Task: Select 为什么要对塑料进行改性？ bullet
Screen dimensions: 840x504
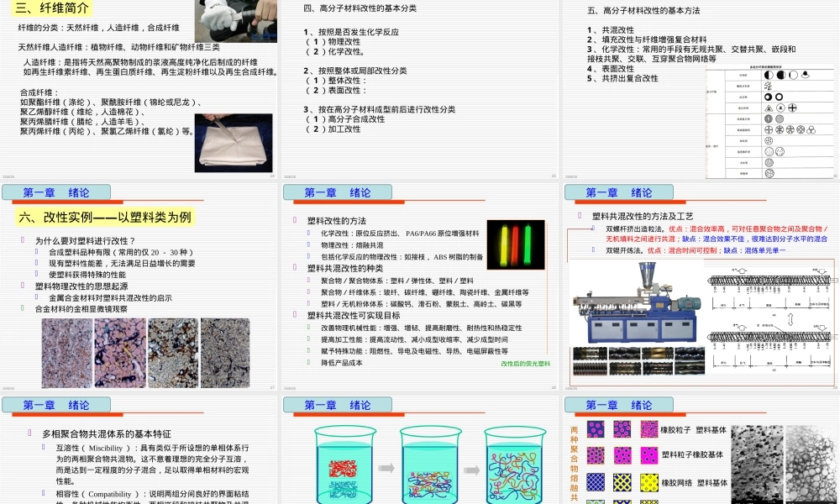Action: [x=85, y=241]
